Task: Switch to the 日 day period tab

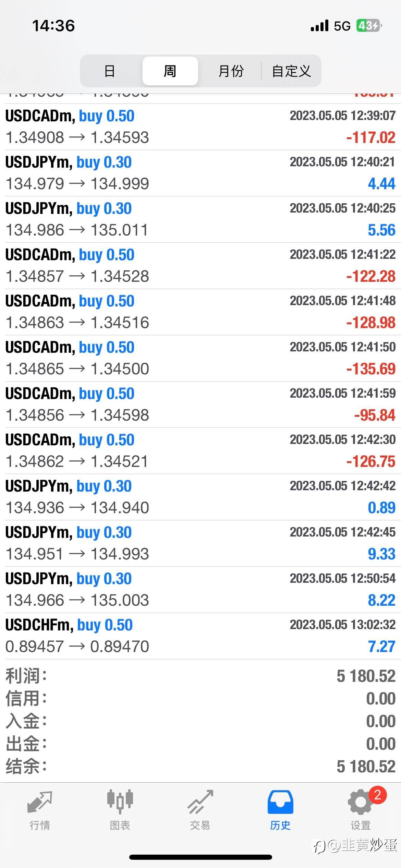Action: (110, 71)
